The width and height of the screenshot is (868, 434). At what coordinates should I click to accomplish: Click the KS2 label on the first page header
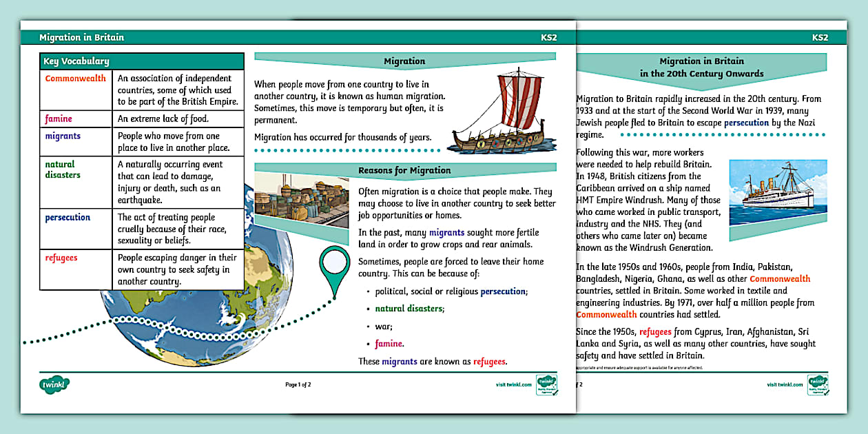(x=549, y=37)
